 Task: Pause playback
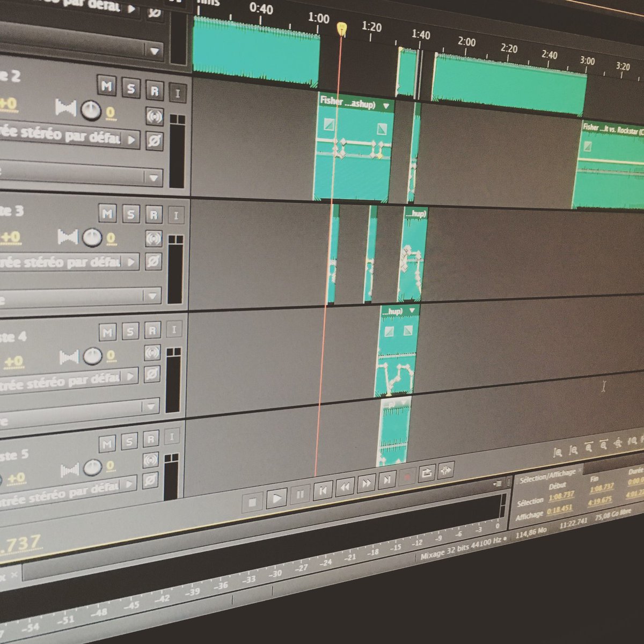[300, 494]
